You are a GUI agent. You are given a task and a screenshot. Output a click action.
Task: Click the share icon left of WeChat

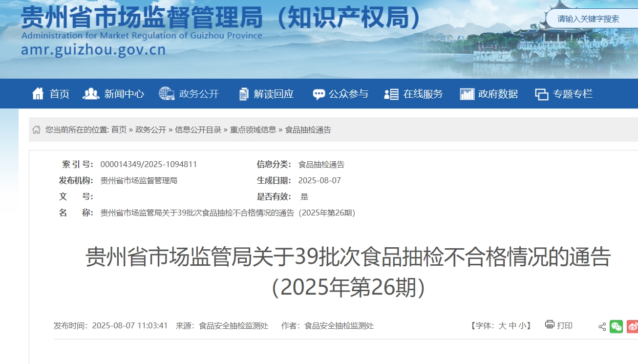click(602, 327)
